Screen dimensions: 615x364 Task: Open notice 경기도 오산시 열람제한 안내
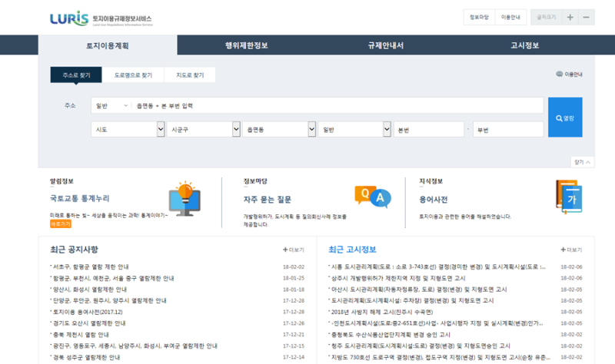click(88, 323)
